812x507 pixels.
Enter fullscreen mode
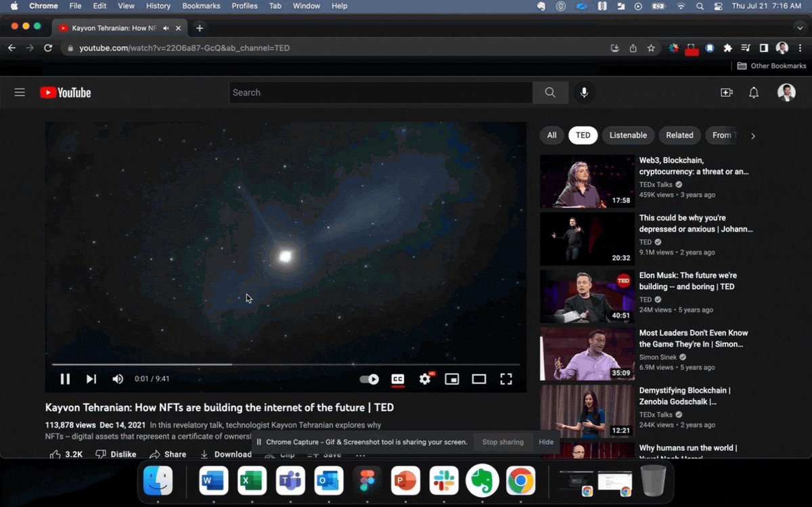tap(506, 379)
